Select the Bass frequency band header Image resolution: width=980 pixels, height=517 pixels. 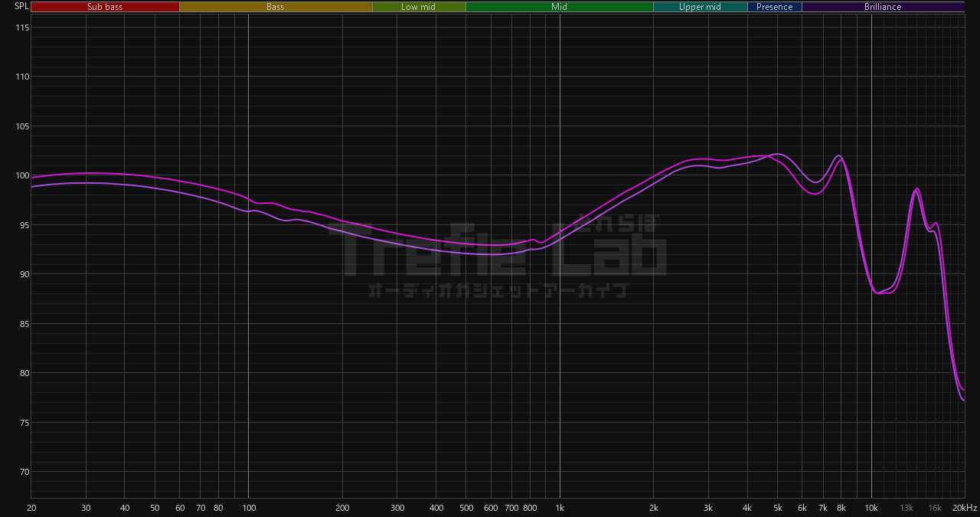click(x=276, y=7)
